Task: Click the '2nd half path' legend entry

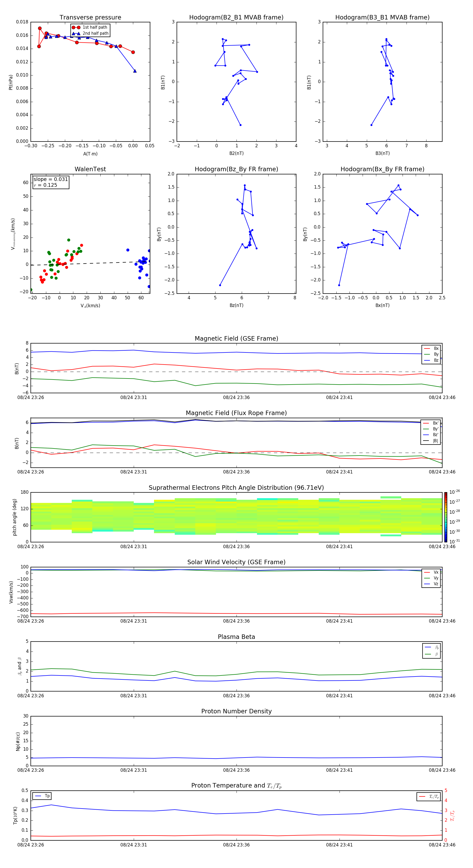Action: [90, 33]
